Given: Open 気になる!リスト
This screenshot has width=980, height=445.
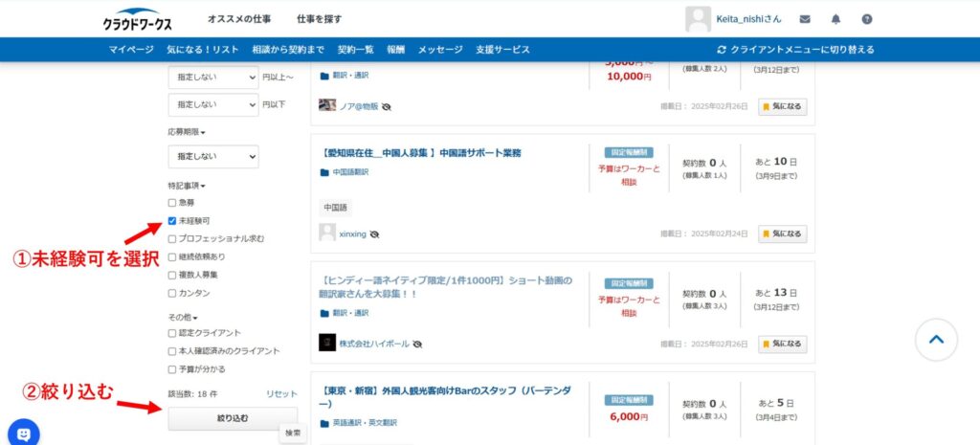Looking at the screenshot, I should pos(203,50).
